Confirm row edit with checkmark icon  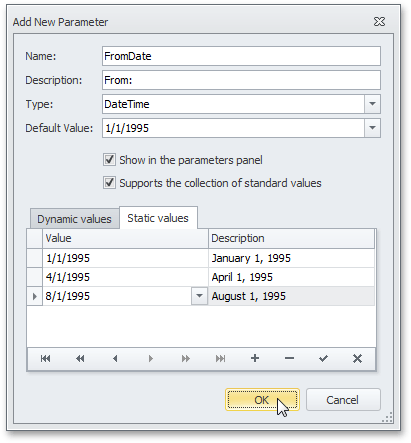click(x=323, y=359)
